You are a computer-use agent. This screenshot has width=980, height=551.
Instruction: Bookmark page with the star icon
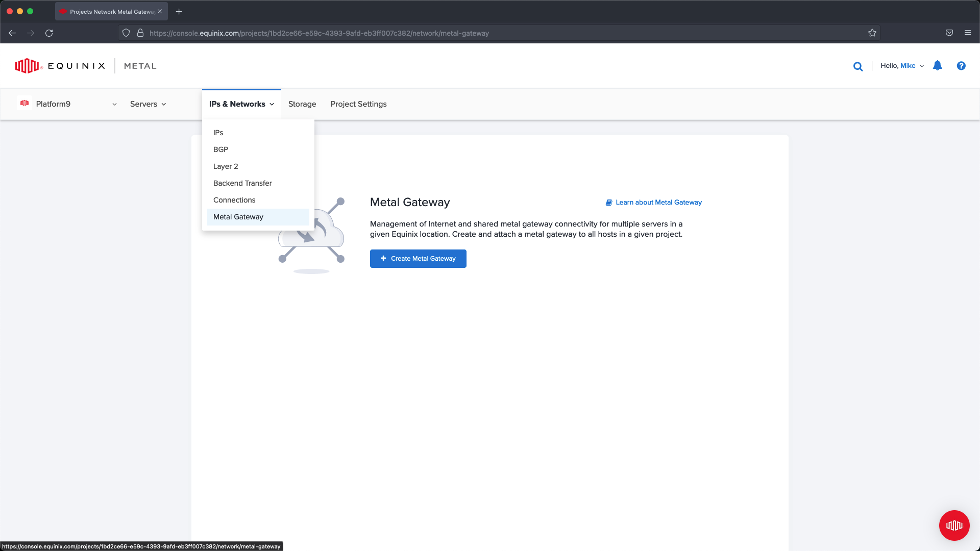click(872, 33)
